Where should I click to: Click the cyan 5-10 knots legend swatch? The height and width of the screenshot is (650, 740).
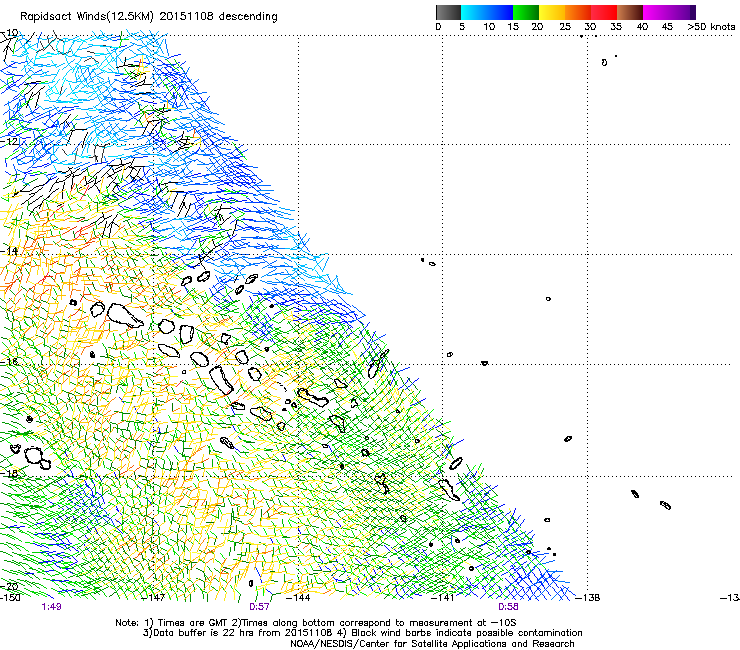(474, 12)
